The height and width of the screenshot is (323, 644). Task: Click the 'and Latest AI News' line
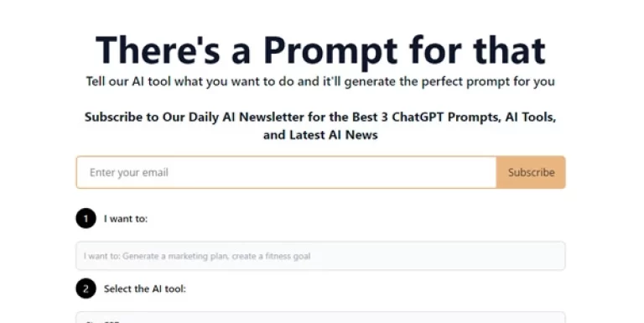pyautogui.click(x=320, y=135)
